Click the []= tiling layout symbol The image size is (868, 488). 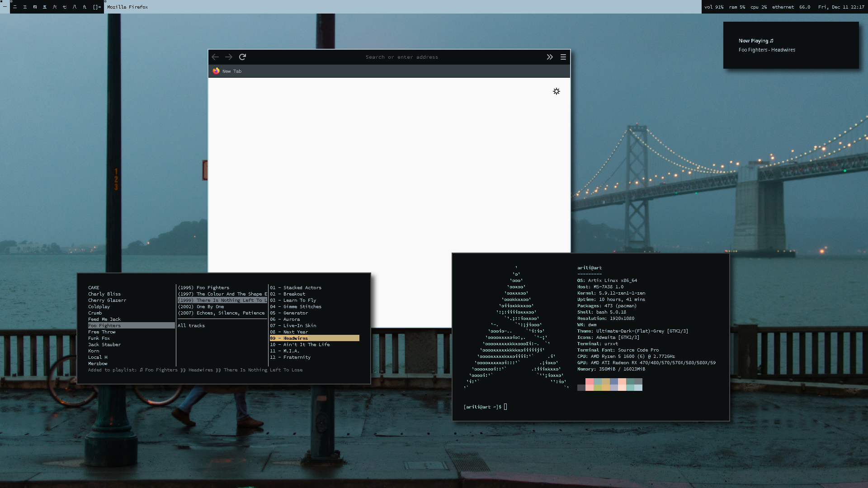pos(97,7)
